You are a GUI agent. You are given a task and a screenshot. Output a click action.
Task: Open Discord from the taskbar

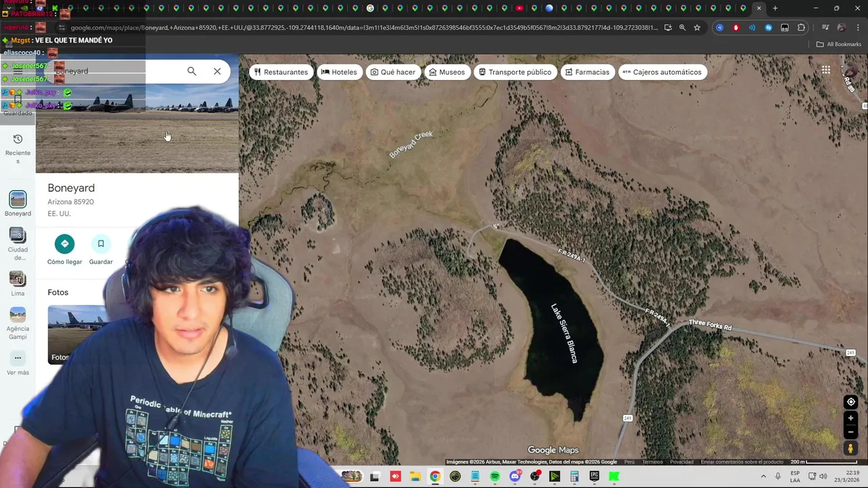(515, 476)
